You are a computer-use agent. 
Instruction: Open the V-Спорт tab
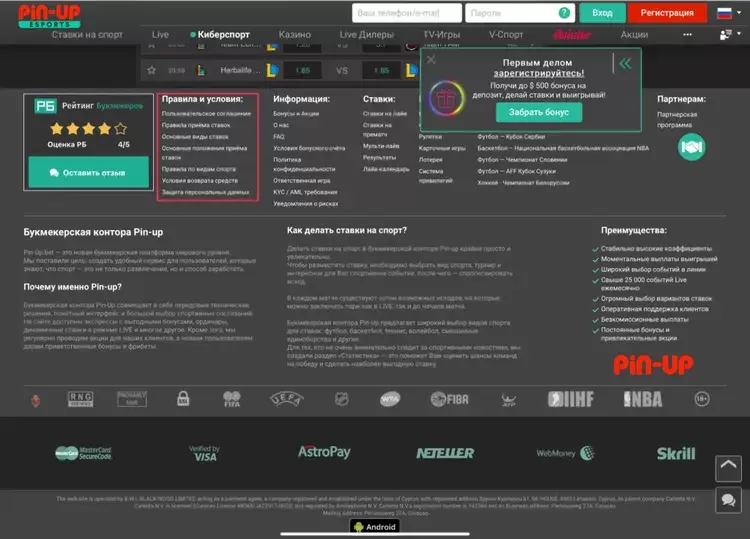point(506,34)
